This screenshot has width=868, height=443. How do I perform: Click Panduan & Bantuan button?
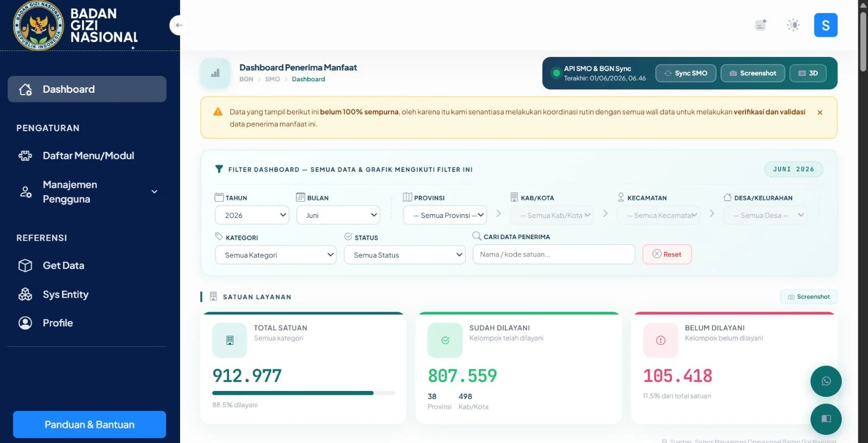(90, 425)
